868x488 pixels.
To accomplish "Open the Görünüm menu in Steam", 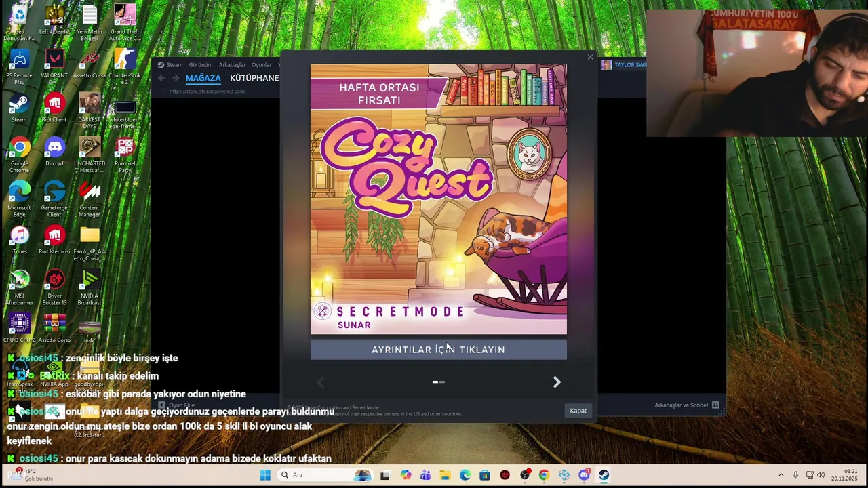I will click(x=201, y=65).
